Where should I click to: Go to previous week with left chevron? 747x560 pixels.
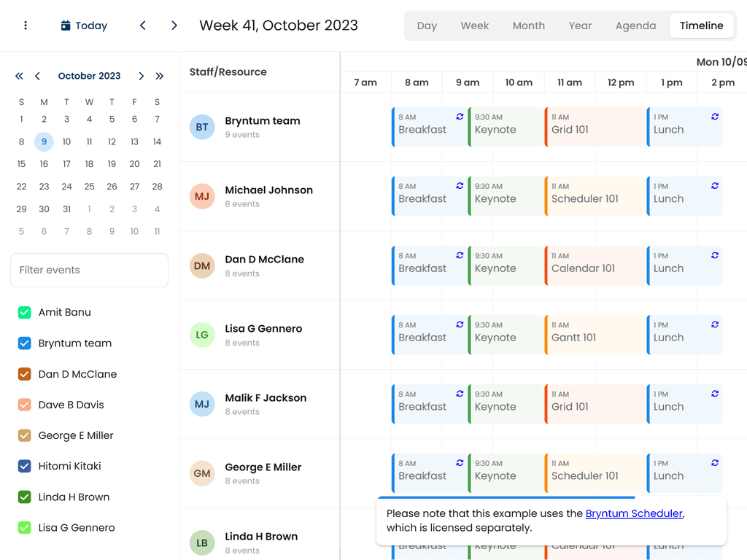[x=142, y=25]
